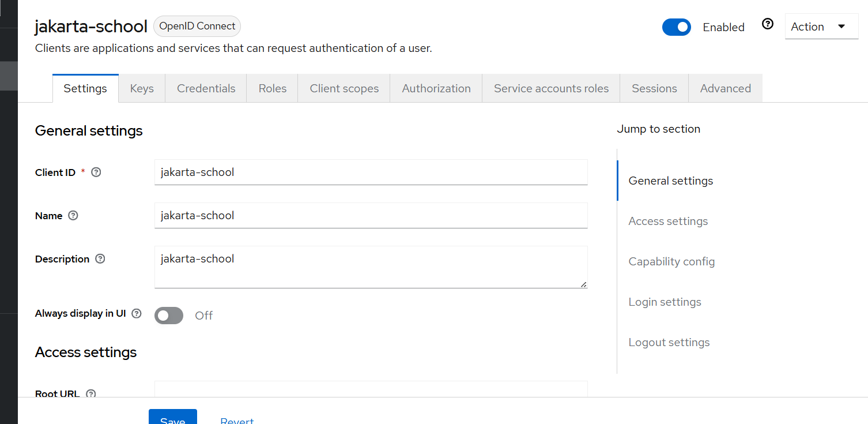
Task: Click the help icon next to Name
Action: click(x=73, y=215)
